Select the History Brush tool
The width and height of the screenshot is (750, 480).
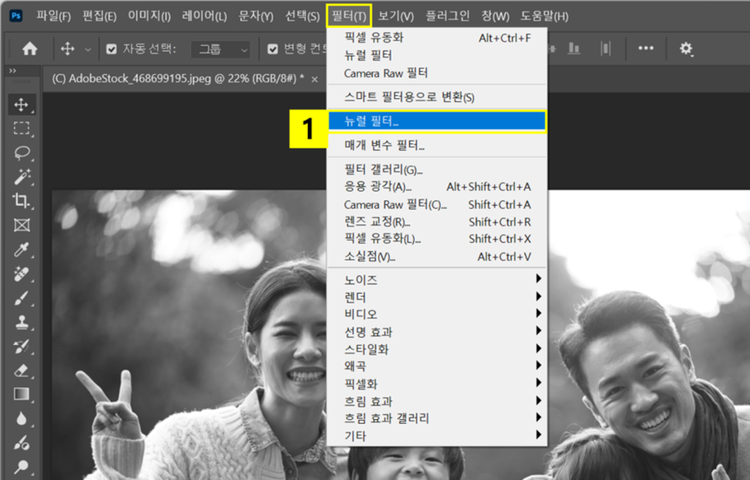tap(22, 346)
